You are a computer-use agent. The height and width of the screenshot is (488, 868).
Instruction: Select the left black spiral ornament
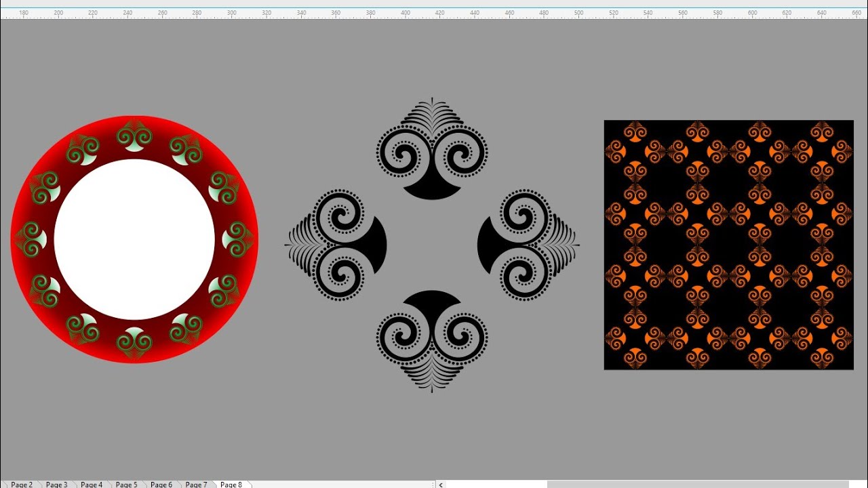336,245
